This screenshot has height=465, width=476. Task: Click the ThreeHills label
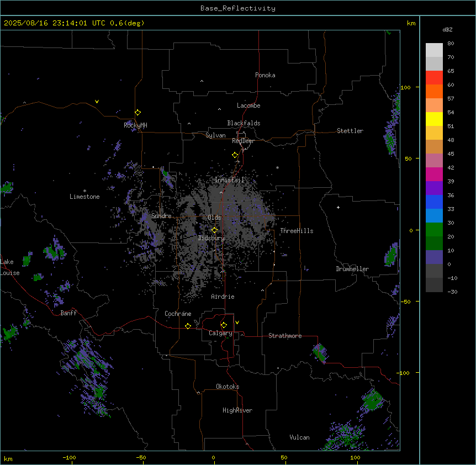pyautogui.click(x=297, y=231)
